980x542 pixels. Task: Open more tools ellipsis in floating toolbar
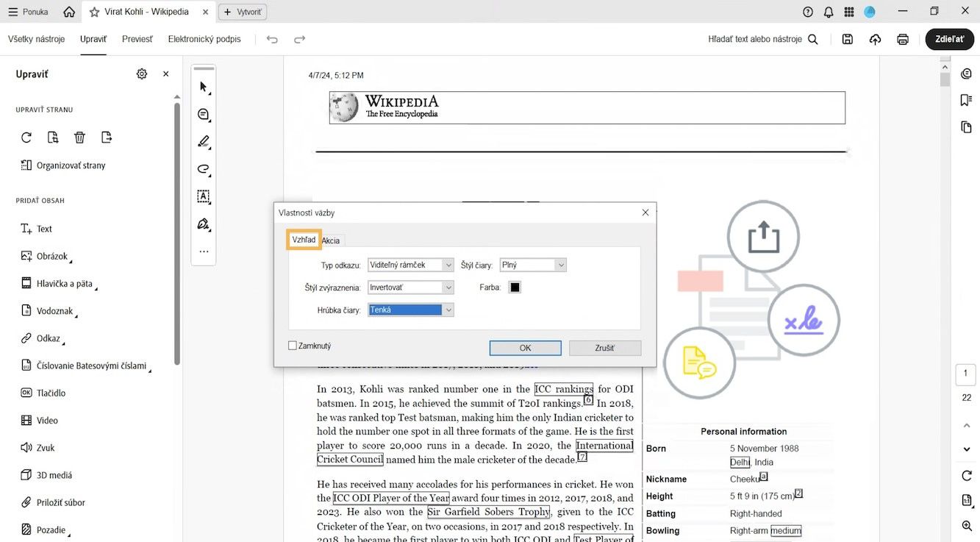click(x=204, y=252)
